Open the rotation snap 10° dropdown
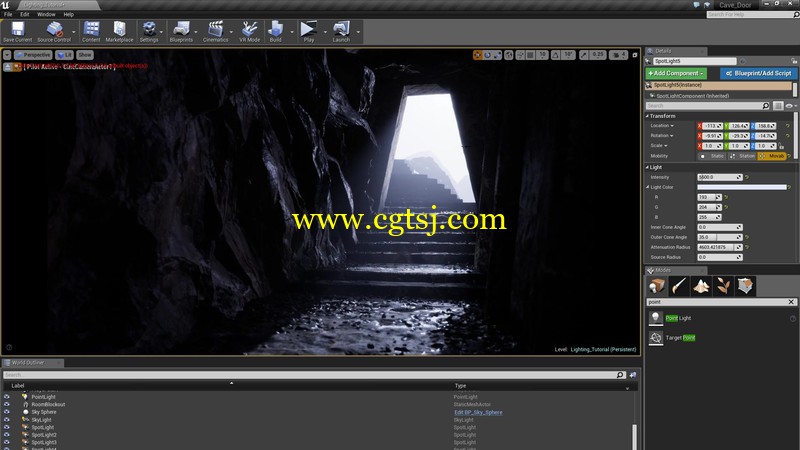The image size is (800, 450). click(568, 55)
